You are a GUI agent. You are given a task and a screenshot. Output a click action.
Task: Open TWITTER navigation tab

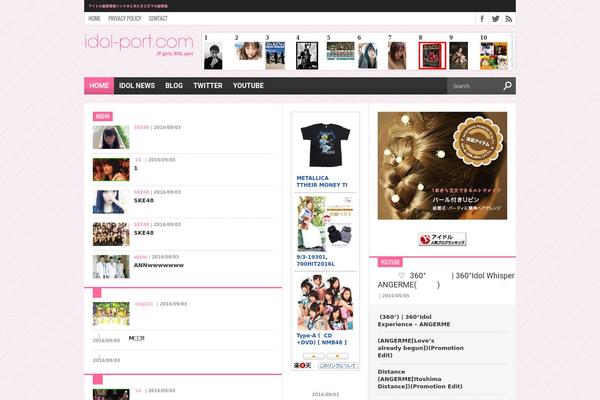tap(208, 86)
